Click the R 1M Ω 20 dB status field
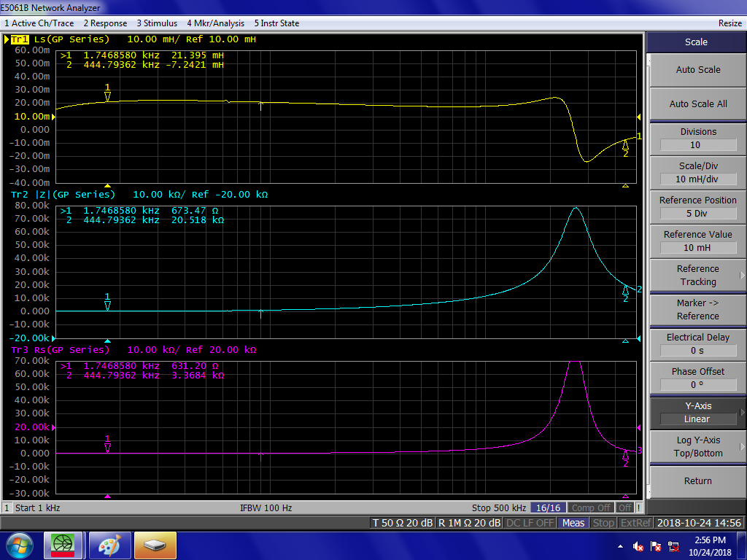This screenshot has width=747, height=560. [x=469, y=523]
